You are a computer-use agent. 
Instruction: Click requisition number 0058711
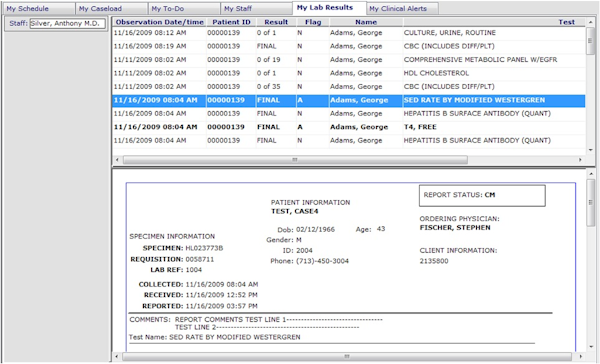(200, 260)
